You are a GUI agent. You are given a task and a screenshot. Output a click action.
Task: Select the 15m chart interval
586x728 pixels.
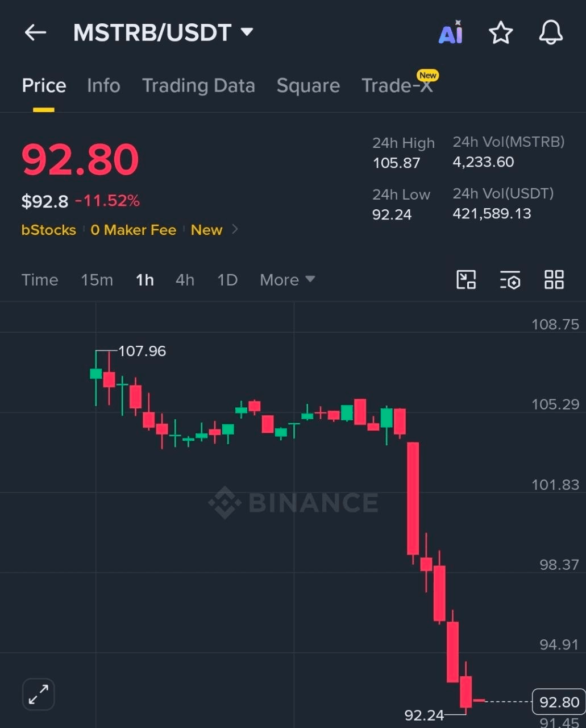97,280
